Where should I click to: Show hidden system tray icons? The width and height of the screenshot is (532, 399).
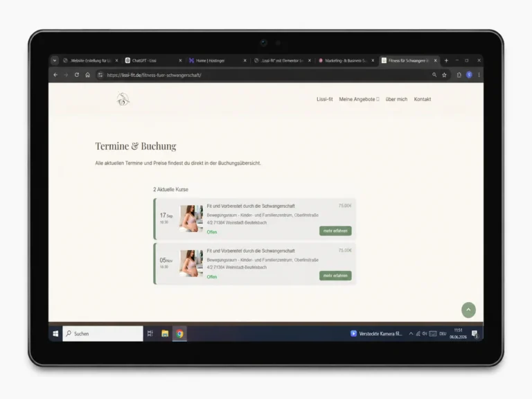pyautogui.click(x=411, y=333)
